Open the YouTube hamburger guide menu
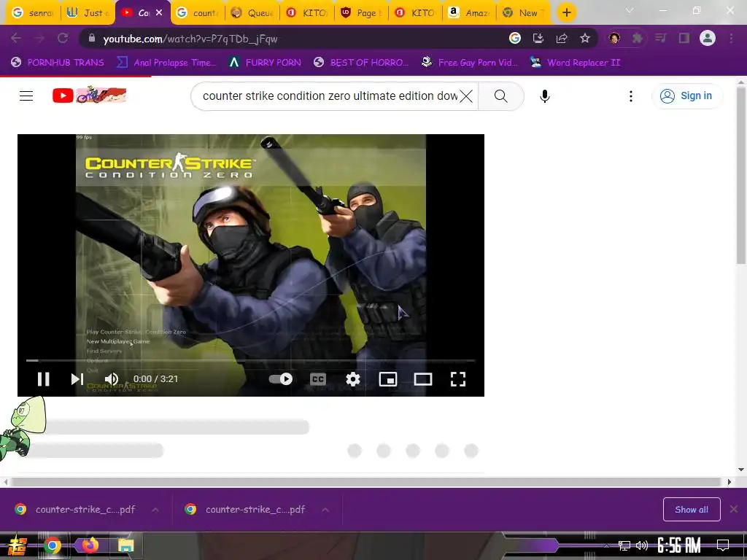This screenshot has height=560, width=747. click(x=26, y=96)
